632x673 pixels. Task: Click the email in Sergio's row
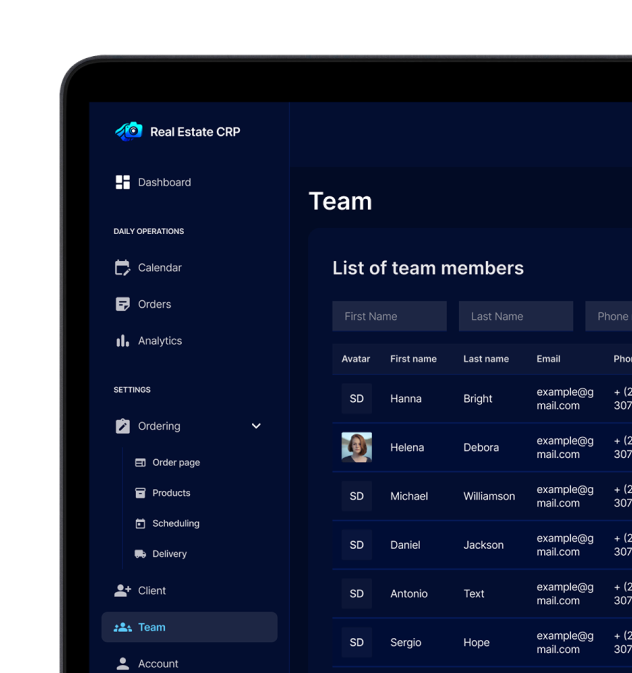[x=565, y=642]
